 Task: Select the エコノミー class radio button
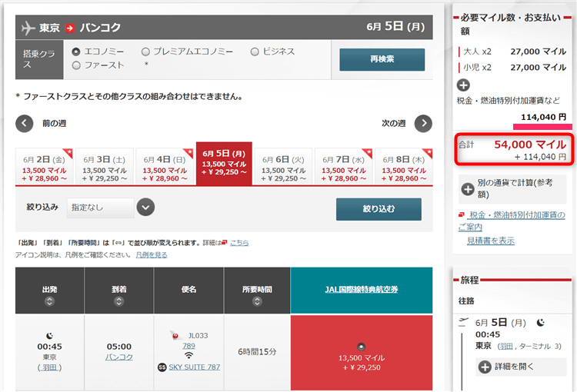pyautogui.click(x=76, y=51)
